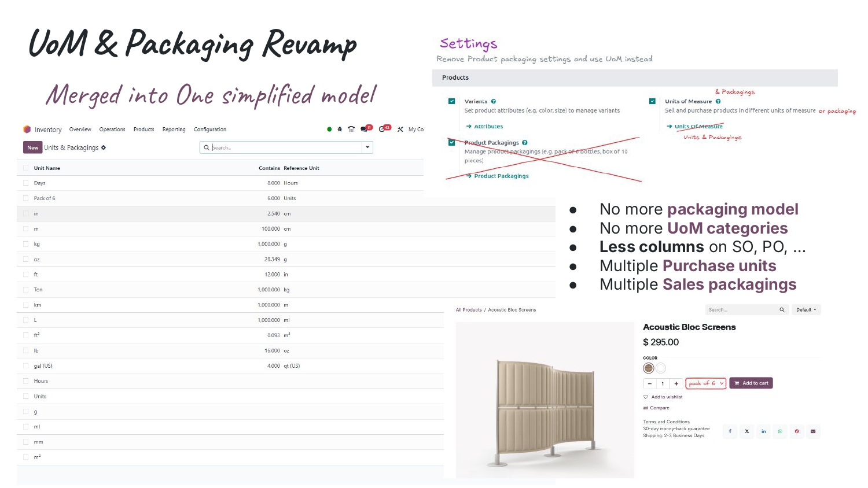
Task: Share the product via the LinkedIn icon
Action: coord(763,431)
